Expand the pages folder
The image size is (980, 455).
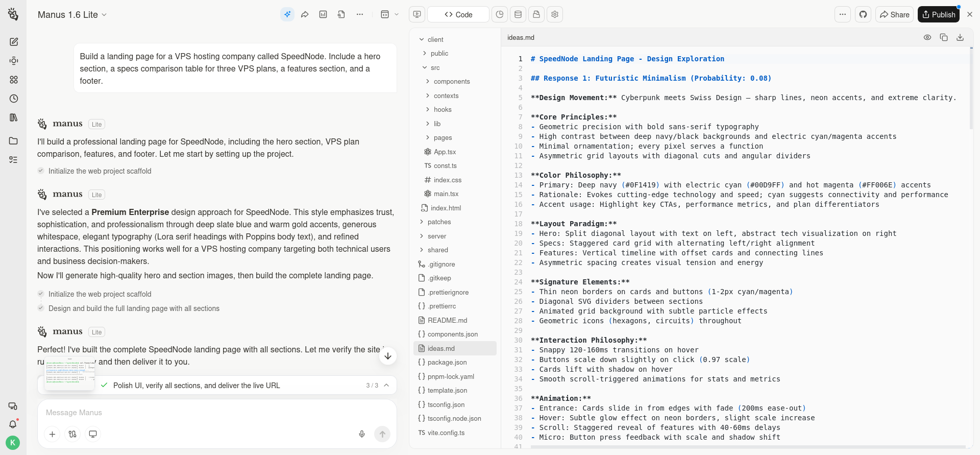(428, 137)
